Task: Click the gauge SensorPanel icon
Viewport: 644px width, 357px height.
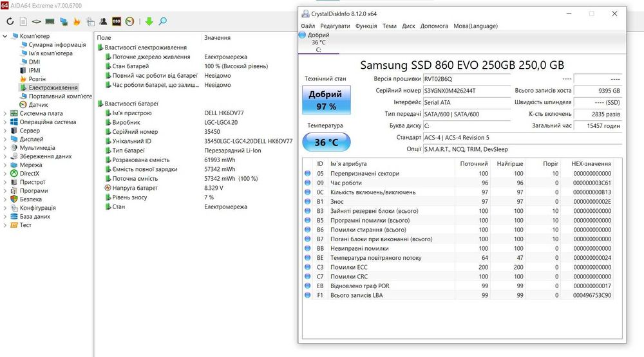Action: 130,21
